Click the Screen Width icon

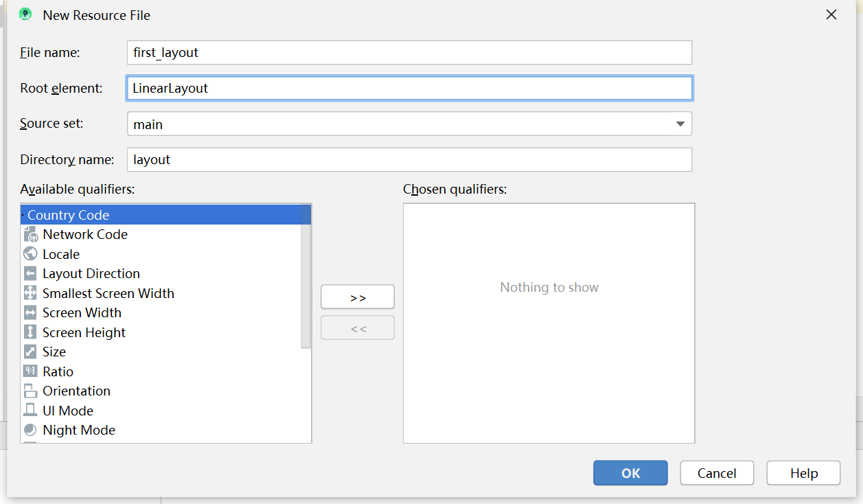coord(30,312)
